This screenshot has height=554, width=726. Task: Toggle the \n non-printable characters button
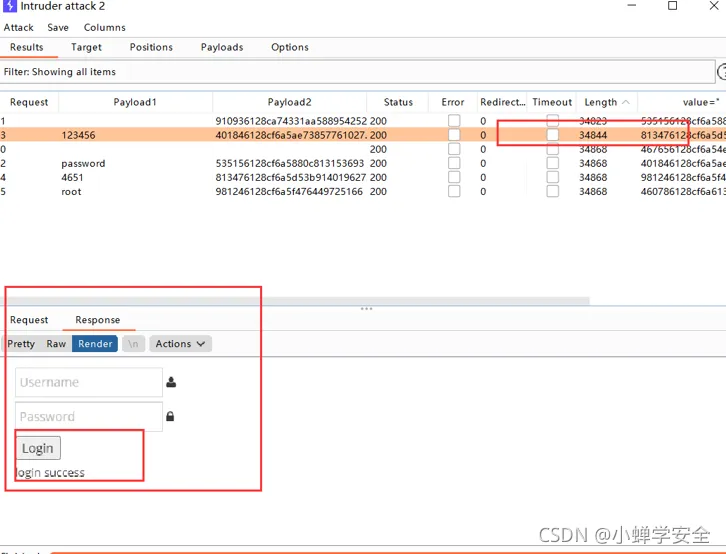133,344
